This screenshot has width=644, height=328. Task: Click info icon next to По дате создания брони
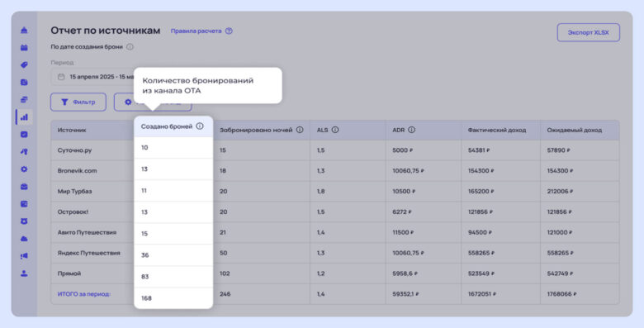point(130,47)
